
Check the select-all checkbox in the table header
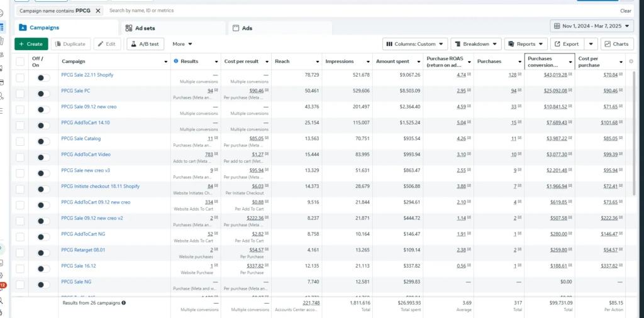tap(20, 62)
